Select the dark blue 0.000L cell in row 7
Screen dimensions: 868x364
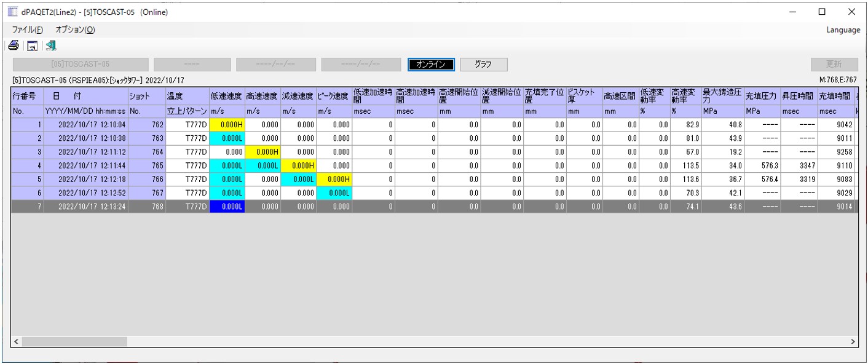pos(227,207)
